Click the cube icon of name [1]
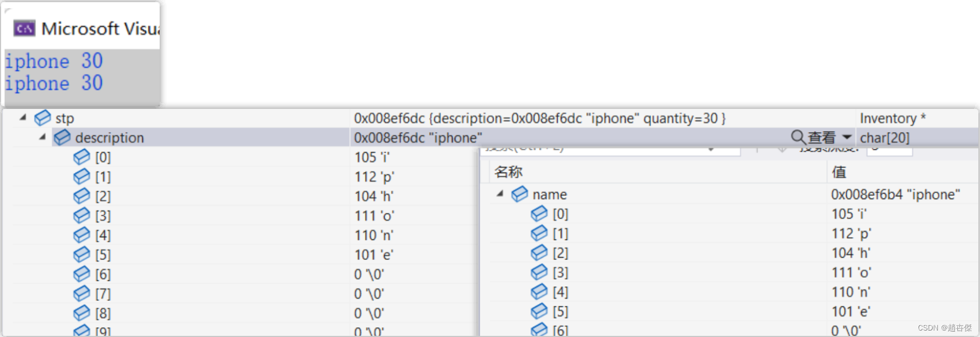The height and width of the screenshot is (337, 980). tap(539, 233)
